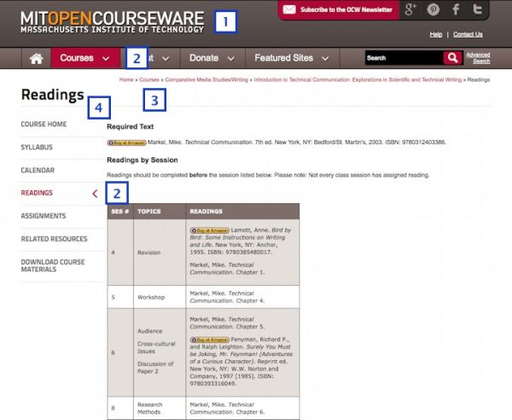Open the Google Plus social icon

[x=411, y=10]
